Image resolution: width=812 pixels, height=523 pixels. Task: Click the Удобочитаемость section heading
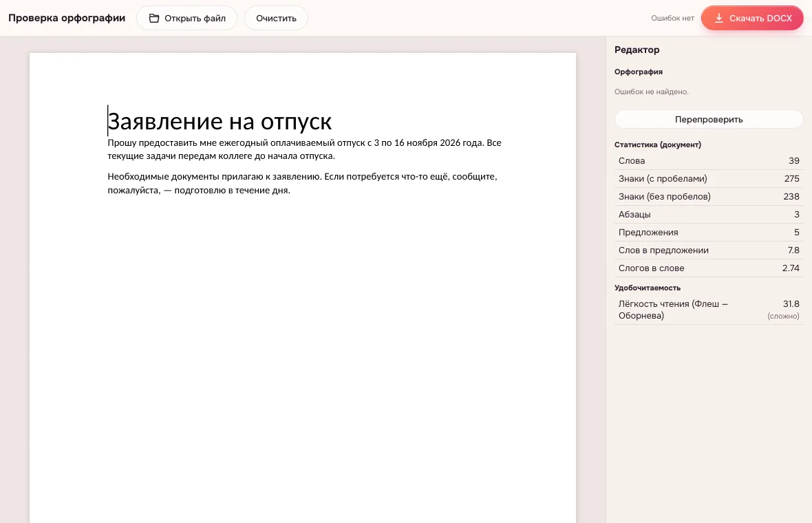[648, 288]
